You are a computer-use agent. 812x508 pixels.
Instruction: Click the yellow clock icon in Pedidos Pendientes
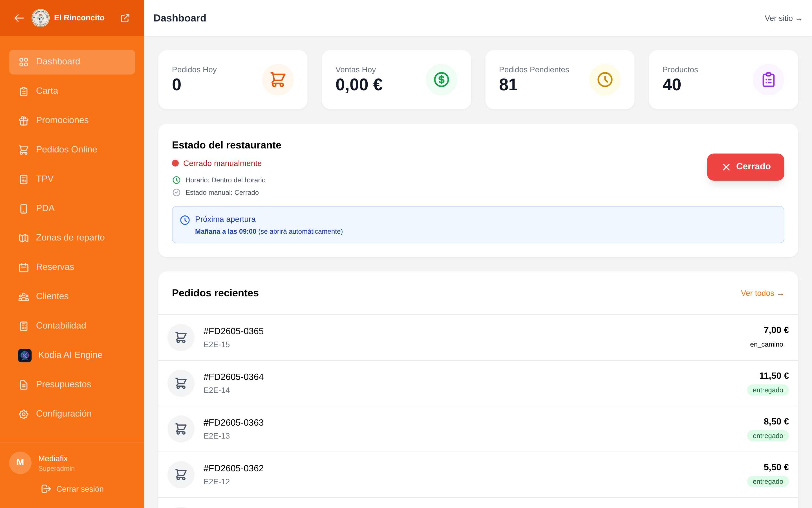605,80
